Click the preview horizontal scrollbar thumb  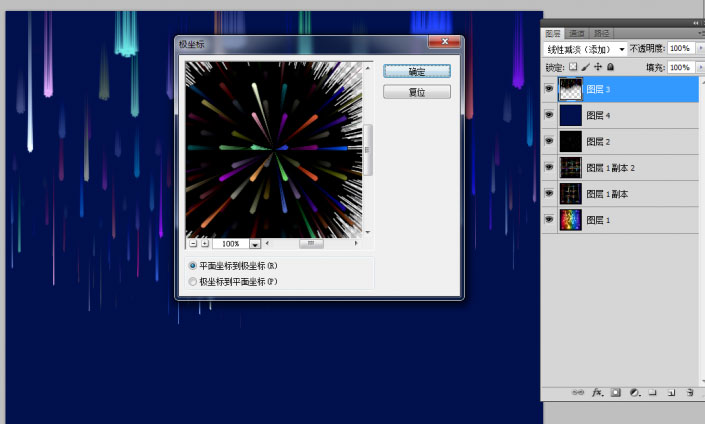pos(313,243)
